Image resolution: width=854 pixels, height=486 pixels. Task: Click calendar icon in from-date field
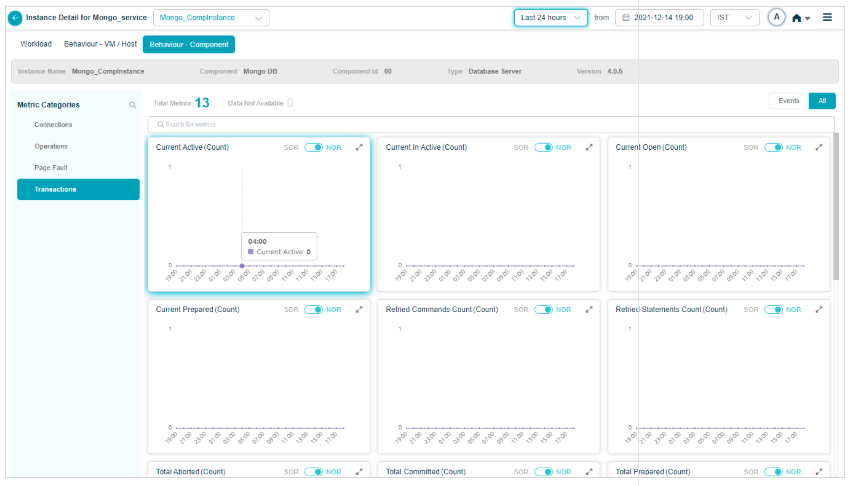click(625, 18)
